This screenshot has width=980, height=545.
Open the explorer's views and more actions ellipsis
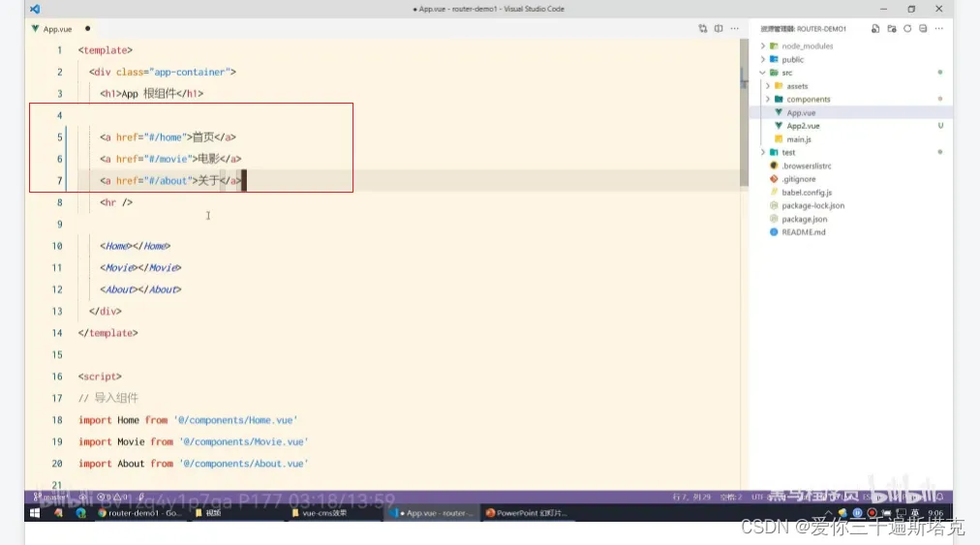coord(939,29)
